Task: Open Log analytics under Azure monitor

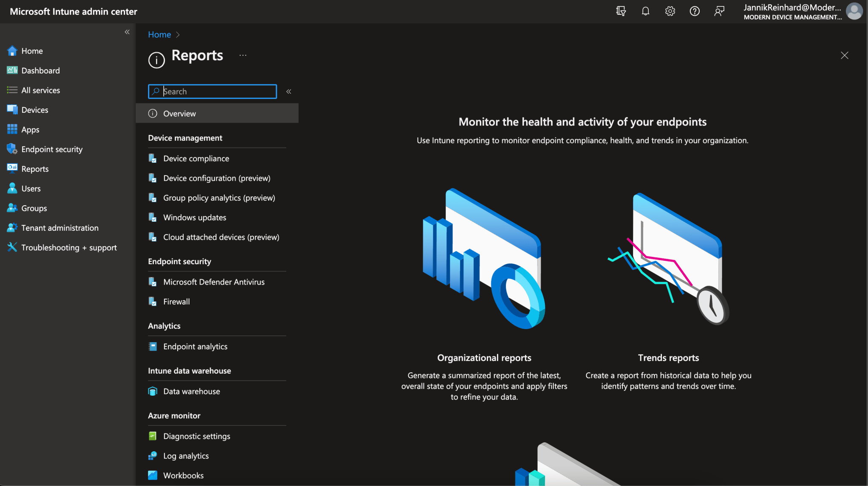Action: pyautogui.click(x=186, y=456)
